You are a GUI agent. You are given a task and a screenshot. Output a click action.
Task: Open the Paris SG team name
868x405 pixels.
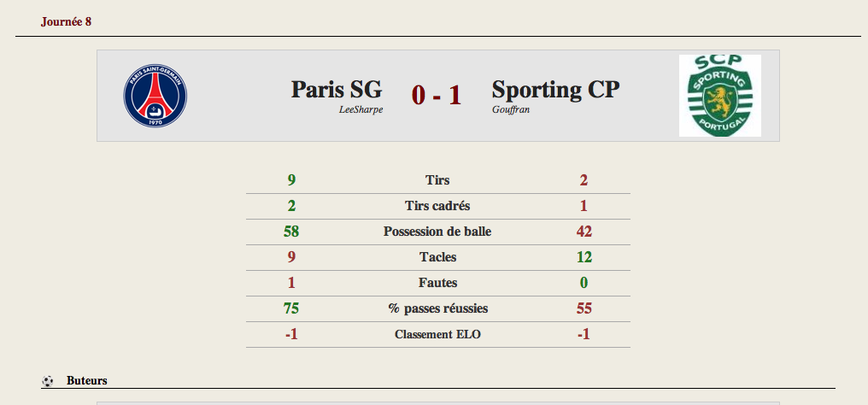tap(337, 89)
